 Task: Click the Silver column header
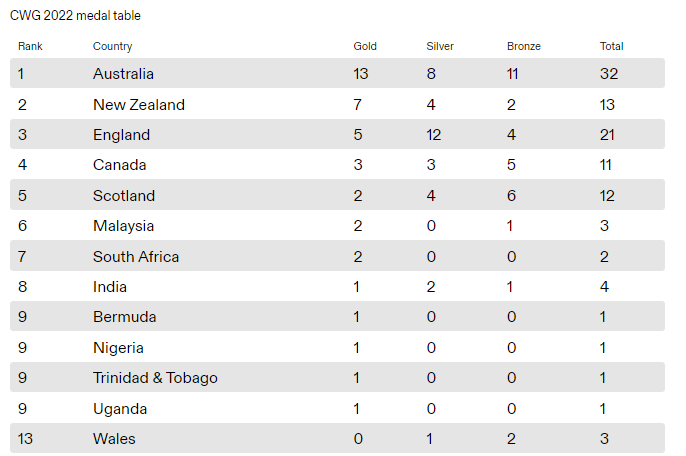tap(440, 46)
